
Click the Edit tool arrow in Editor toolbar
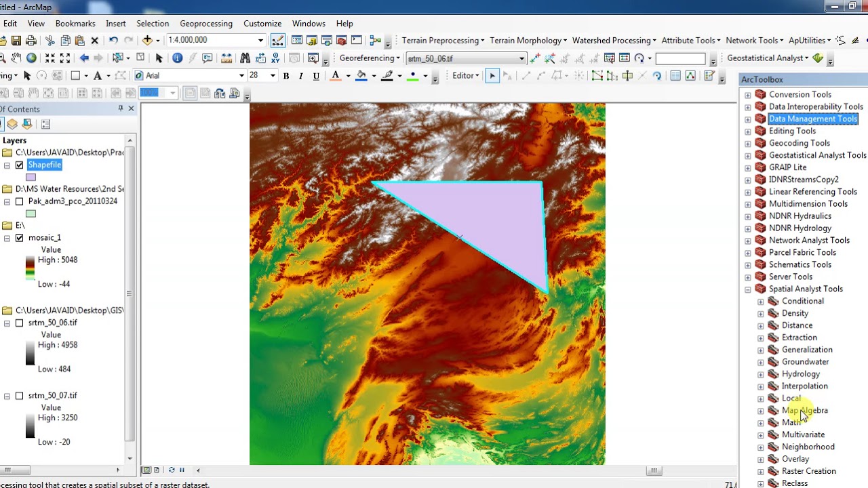pos(492,76)
